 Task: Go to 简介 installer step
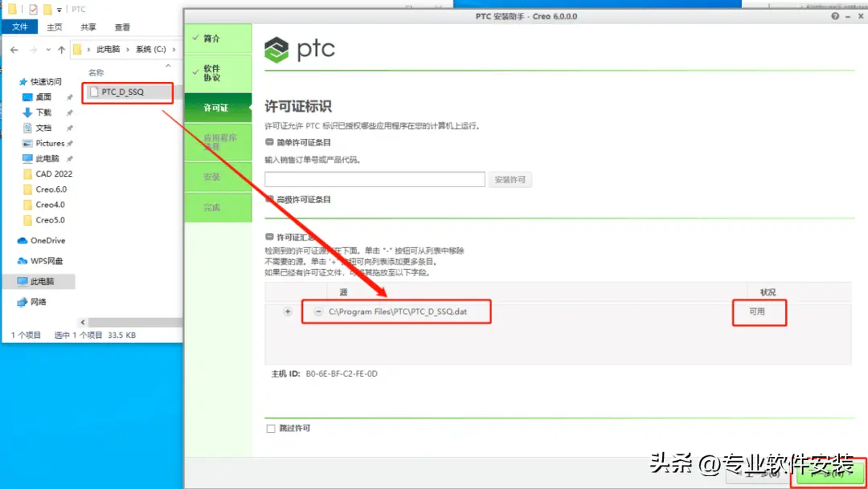click(218, 39)
